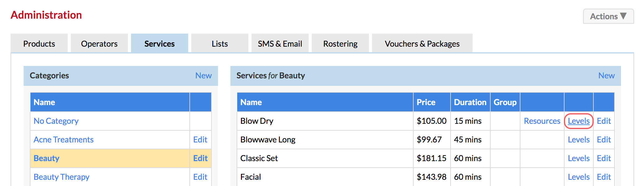Viewport: 644px width, 186px height.
Task: Select the No Category link
Action: pyautogui.click(x=56, y=121)
